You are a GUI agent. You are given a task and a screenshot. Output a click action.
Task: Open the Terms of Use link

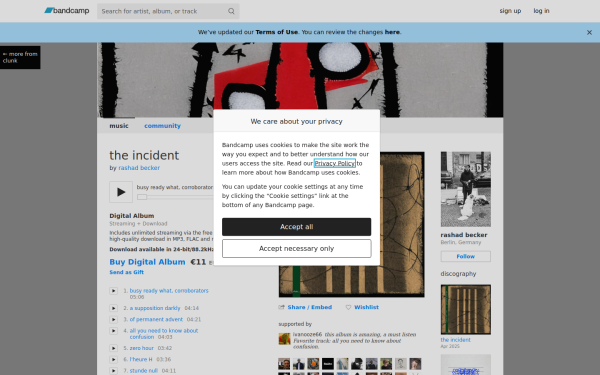coord(277,32)
